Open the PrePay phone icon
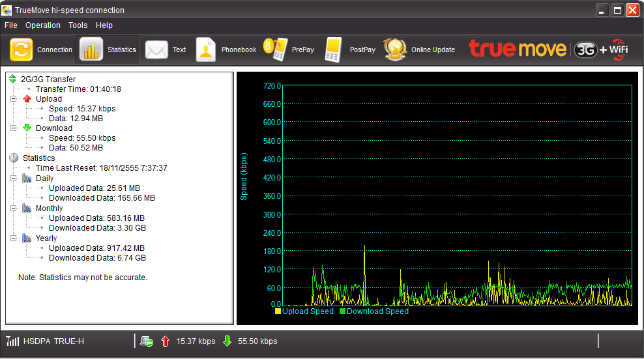The width and height of the screenshot is (644, 359). tap(275, 50)
